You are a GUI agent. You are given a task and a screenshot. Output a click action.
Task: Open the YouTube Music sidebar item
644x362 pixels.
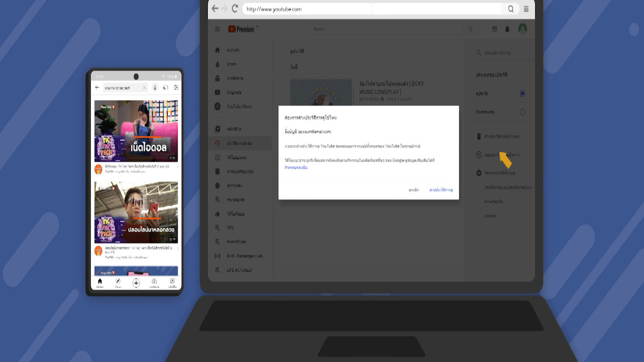(x=239, y=107)
